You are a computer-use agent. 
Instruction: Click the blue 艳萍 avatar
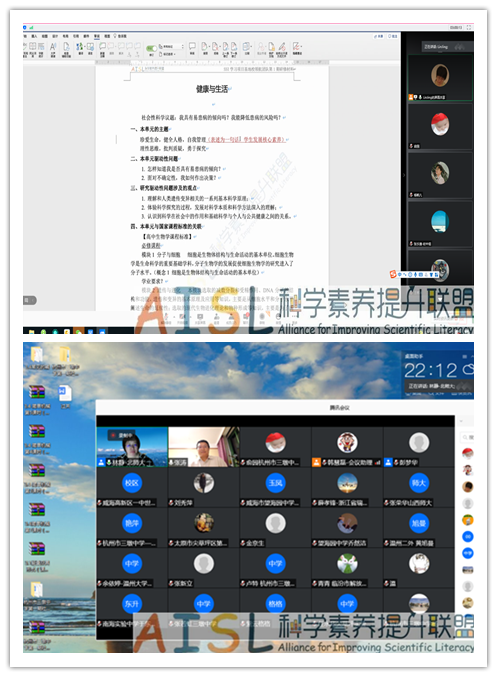coord(132,523)
